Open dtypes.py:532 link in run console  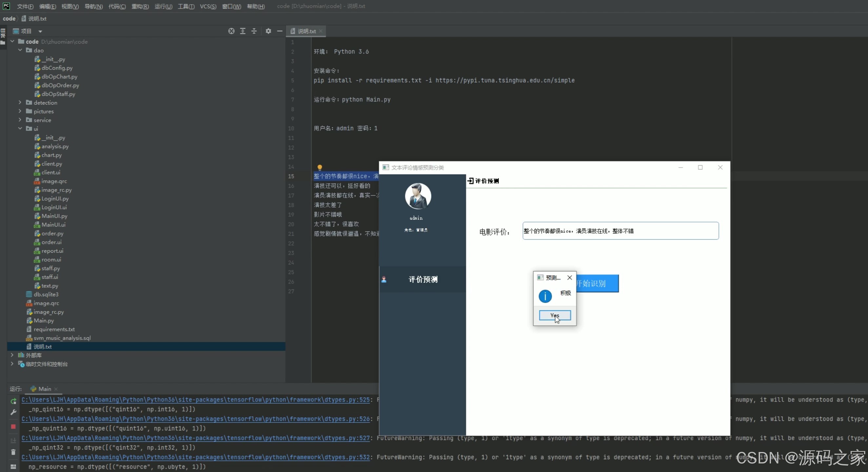point(195,457)
